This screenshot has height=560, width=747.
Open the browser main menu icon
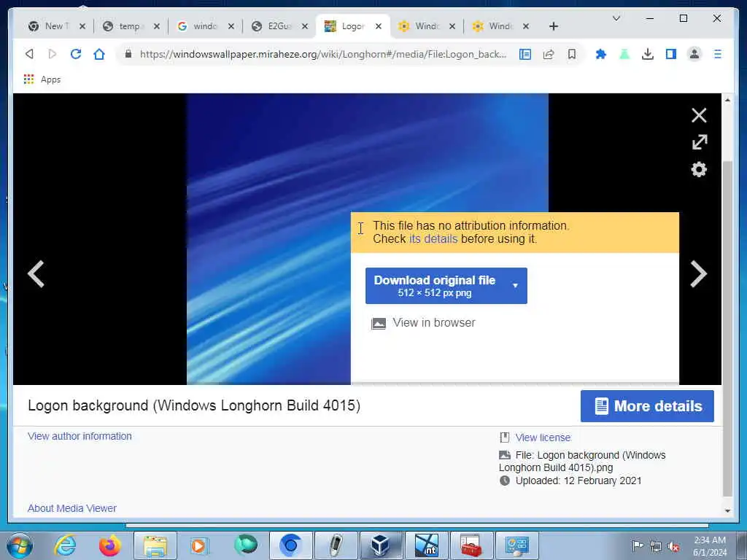718,54
